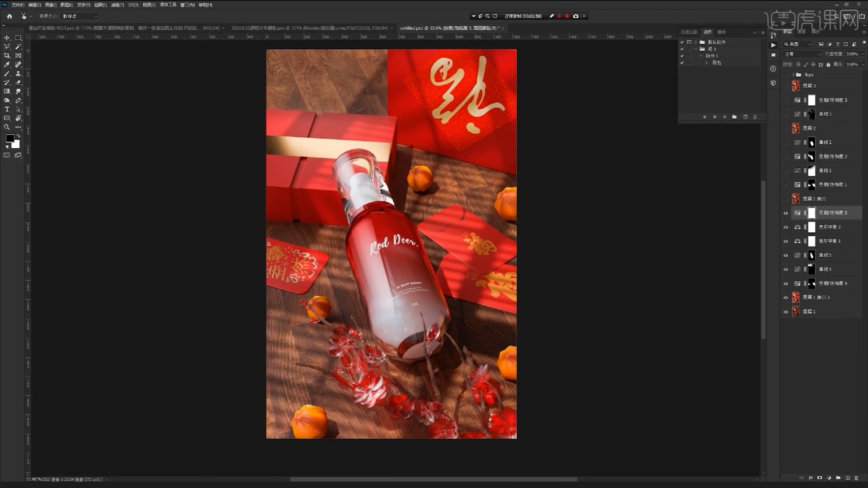Create a new adjustment layer

829,478
